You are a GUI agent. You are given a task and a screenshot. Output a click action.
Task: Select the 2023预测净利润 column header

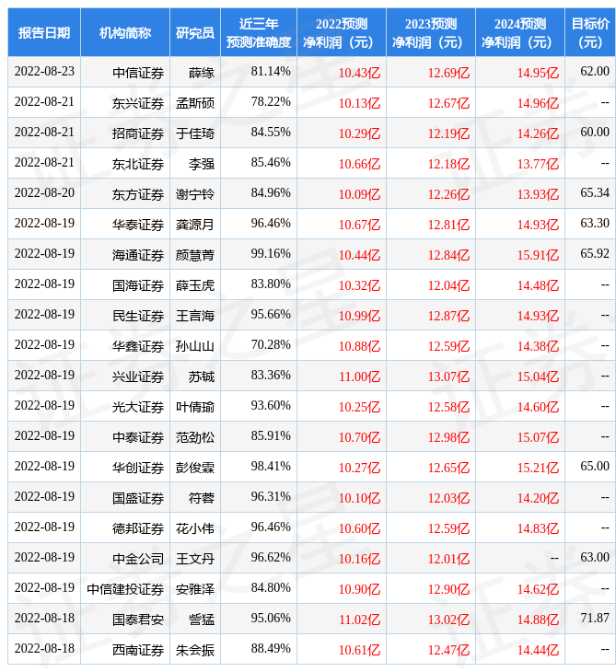pyautogui.click(x=431, y=33)
